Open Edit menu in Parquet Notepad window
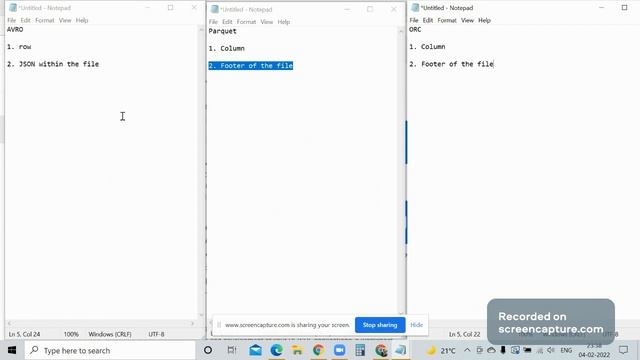The height and width of the screenshot is (360, 640). [x=227, y=22]
